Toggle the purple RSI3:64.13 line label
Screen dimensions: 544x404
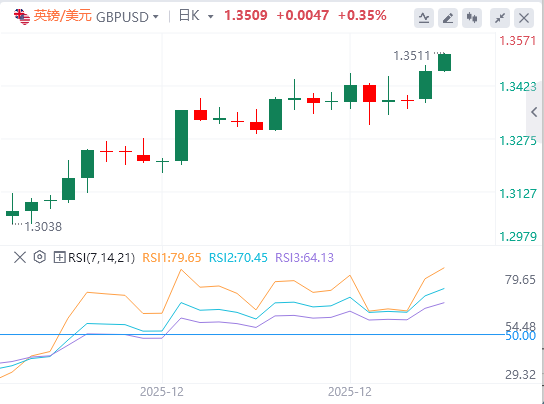point(304,258)
